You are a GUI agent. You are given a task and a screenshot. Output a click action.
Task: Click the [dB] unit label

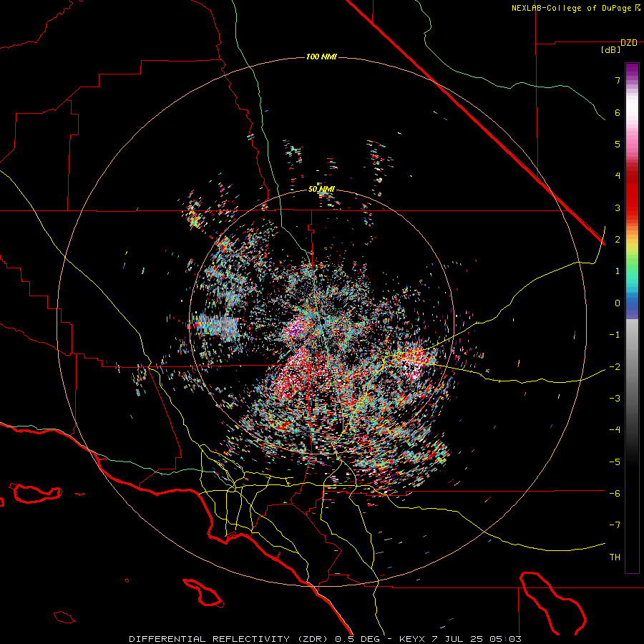point(610,50)
